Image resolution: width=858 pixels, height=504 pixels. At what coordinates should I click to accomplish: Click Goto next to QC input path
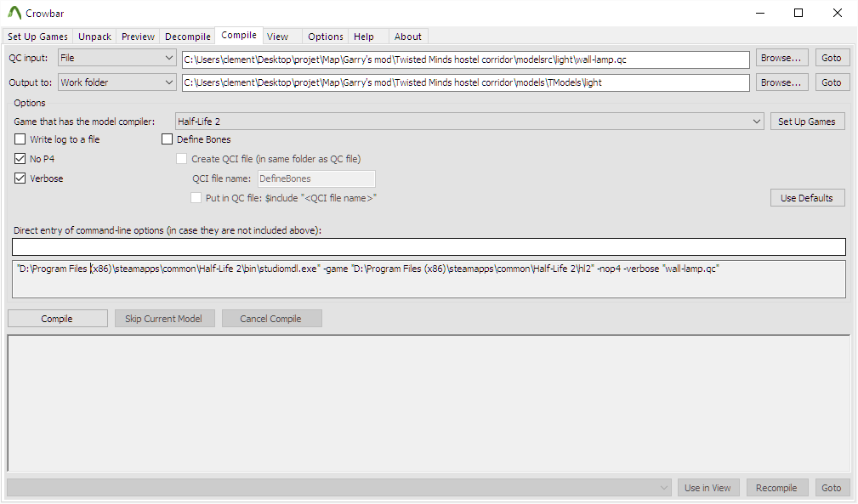831,58
